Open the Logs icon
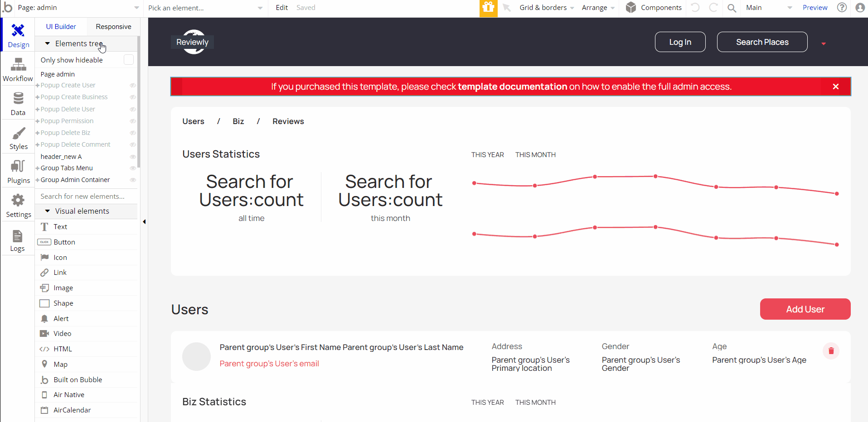Viewport: 868px width, 422px height. 17,236
